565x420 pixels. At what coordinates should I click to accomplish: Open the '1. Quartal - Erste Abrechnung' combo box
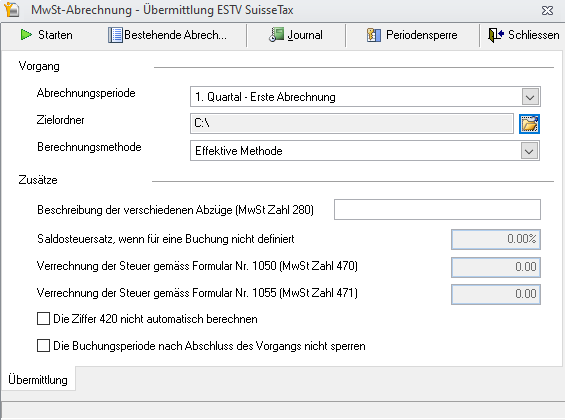coord(365,97)
